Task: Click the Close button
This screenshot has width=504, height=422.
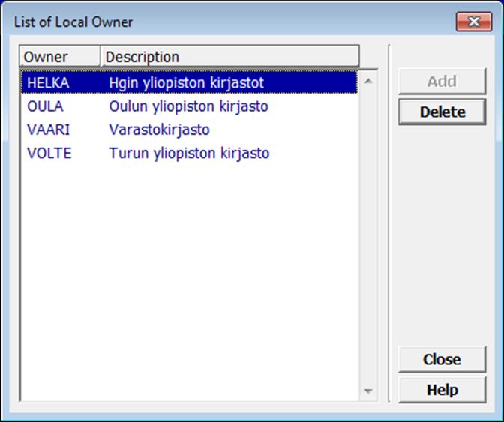Action: coord(442,359)
